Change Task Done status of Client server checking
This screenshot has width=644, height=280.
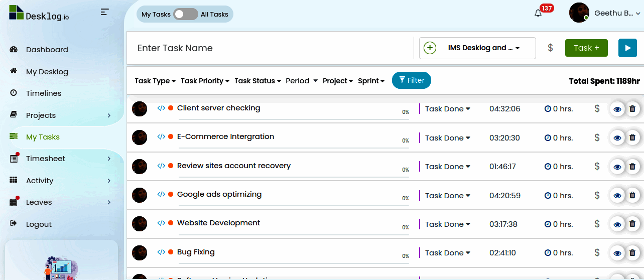click(447, 109)
